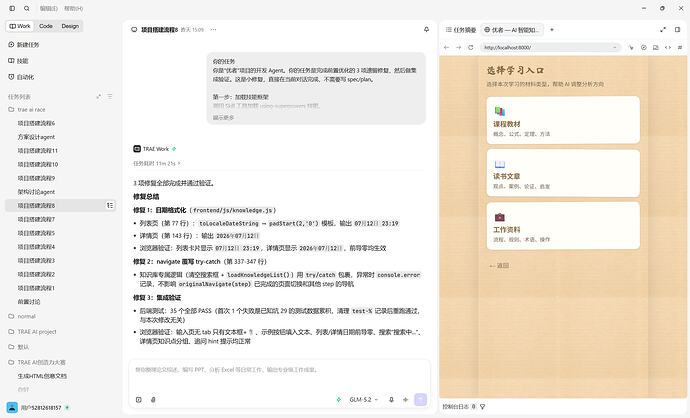This screenshot has width=690, height=418.
Task: Switch to the Code mode tab
Action: [x=46, y=26]
